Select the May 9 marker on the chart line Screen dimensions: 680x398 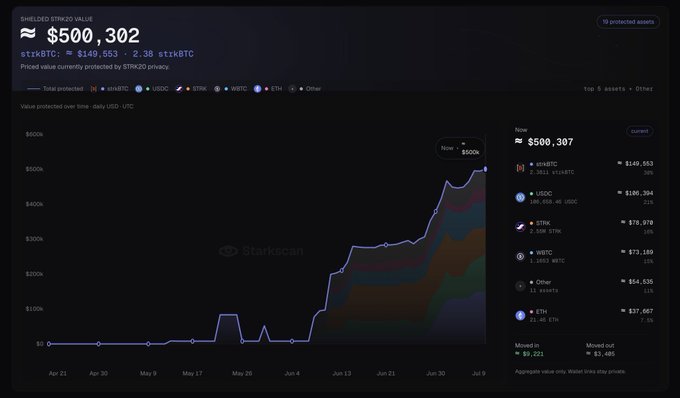[148, 344]
